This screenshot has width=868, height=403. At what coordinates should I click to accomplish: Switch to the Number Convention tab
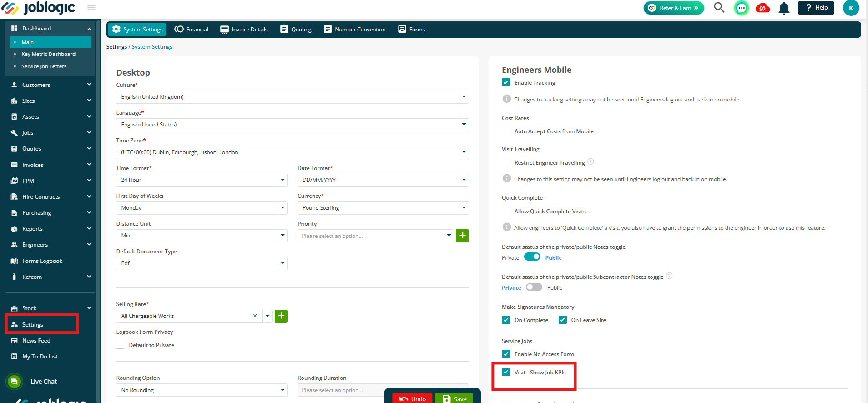tap(355, 29)
